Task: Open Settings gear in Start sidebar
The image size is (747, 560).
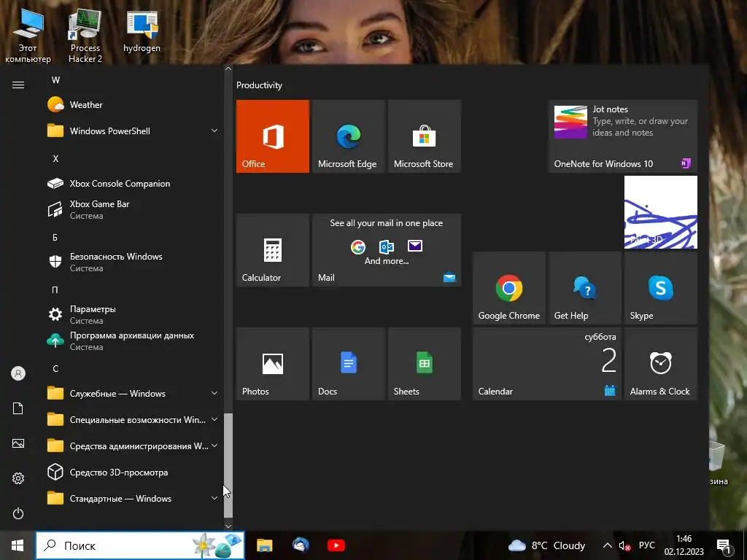Action: (x=18, y=478)
